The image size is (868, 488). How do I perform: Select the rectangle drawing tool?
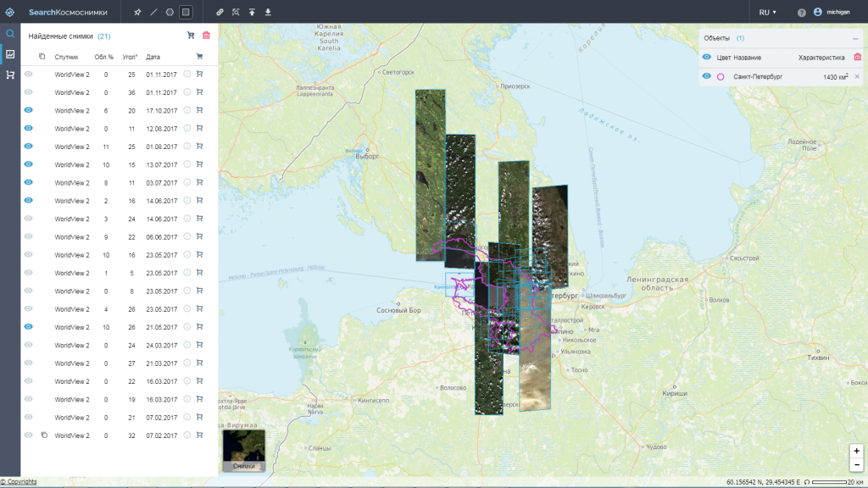coord(186,13)
